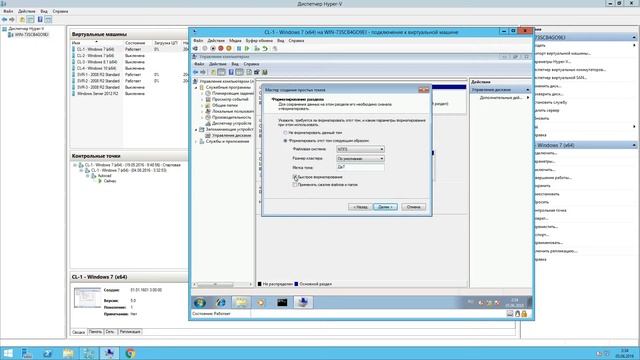
Task: Click CL-1 VM preview thumbnail
Action: (x=87, y=298)
